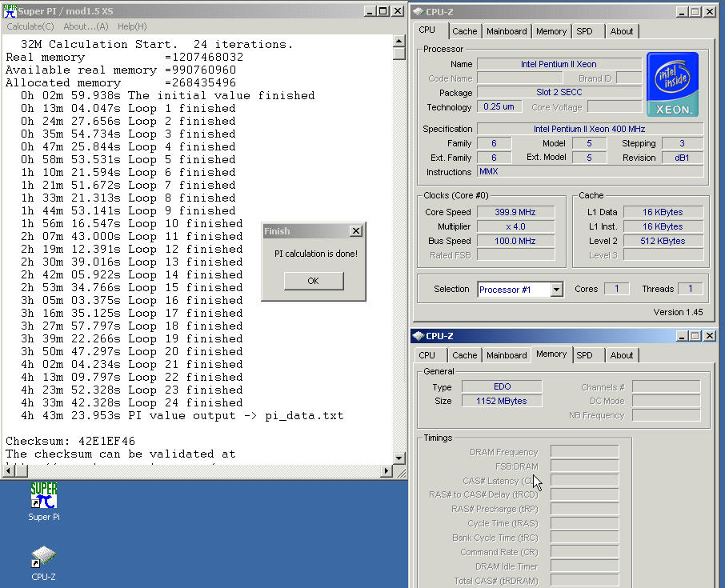
Task: Switch to Memory tab in upper CPU-Z
Action: tap(551, 31)
